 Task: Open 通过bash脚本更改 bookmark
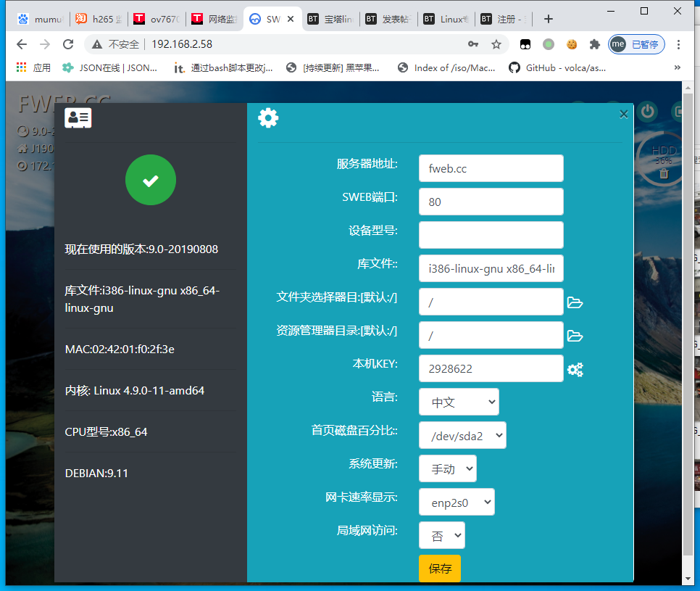tap(223, 68)
